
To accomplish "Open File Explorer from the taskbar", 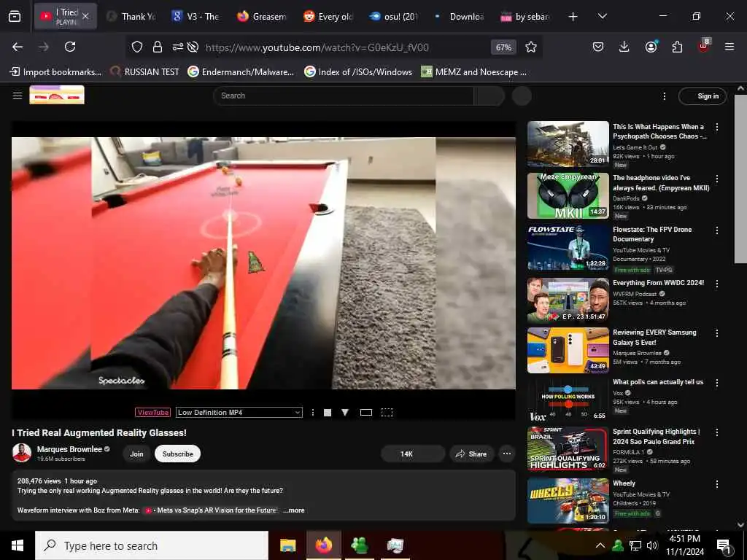I will coord(287,545).
